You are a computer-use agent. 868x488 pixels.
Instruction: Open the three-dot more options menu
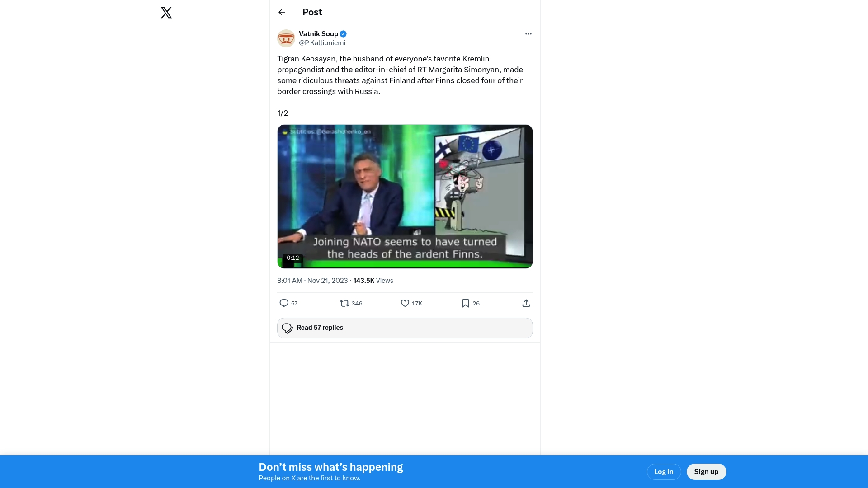(528, 34)
